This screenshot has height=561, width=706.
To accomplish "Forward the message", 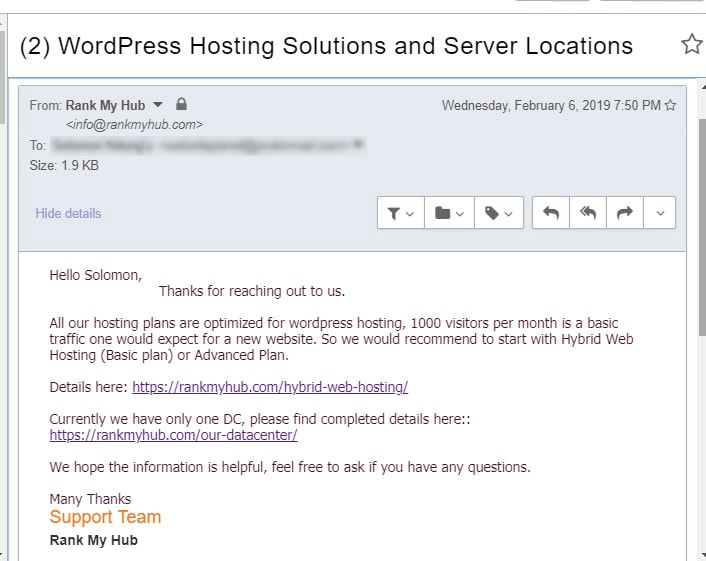I will (x=625, y=213).
